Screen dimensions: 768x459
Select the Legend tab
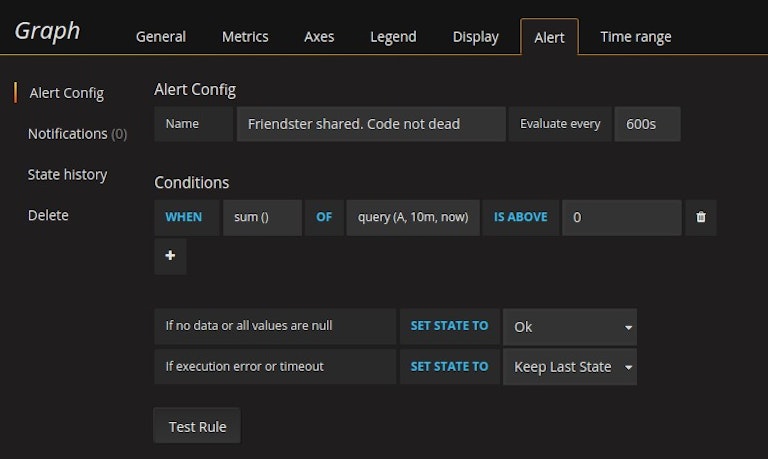pos(393,36)
